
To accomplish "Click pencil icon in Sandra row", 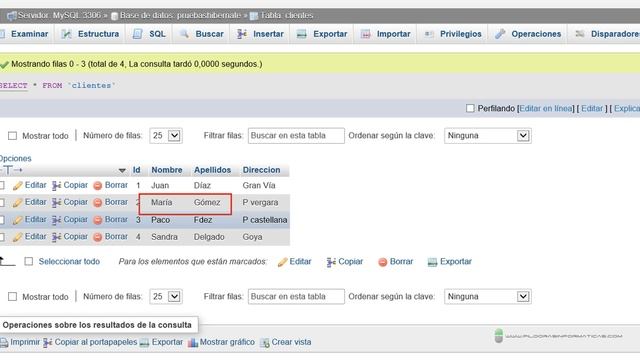I will (18, 237).
